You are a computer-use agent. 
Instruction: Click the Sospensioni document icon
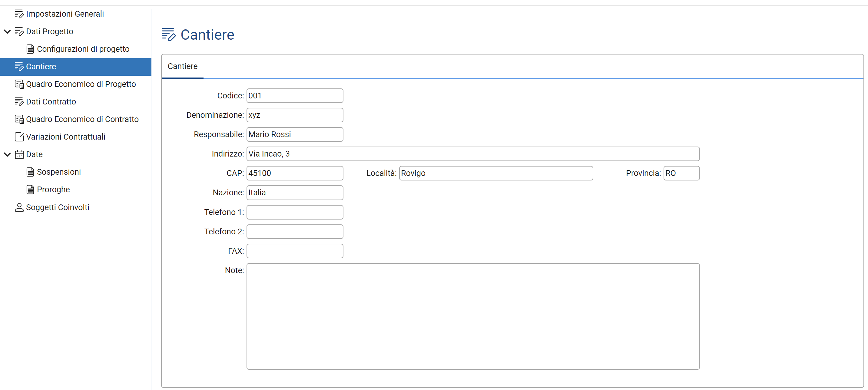pyautogui.click(x=30, y=172)
